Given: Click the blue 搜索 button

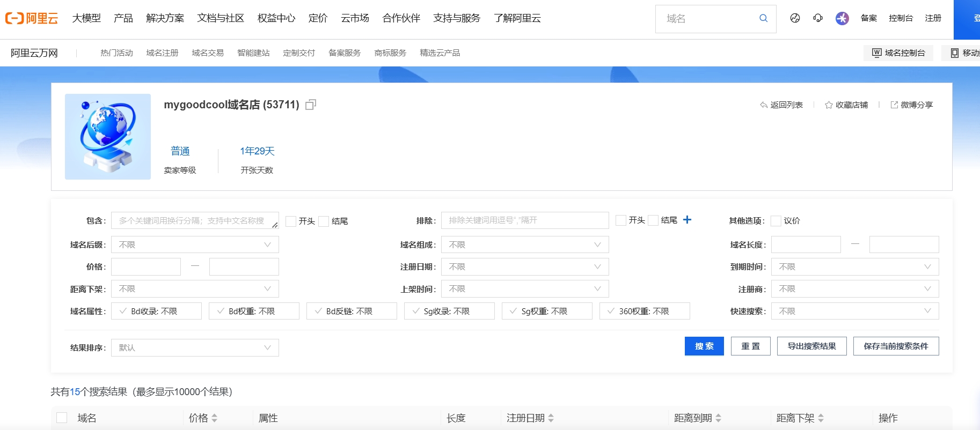Looking at the screenshot, I should tap(704, 346).
